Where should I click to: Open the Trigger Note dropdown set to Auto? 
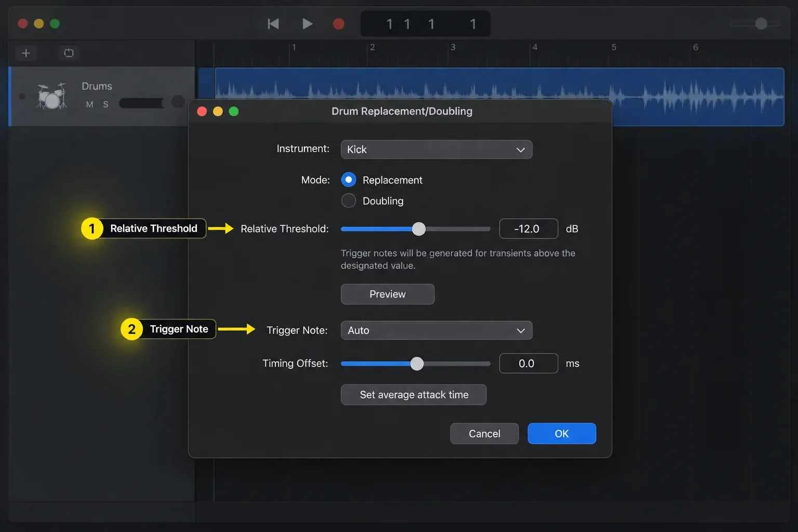[x=436, y=330]
